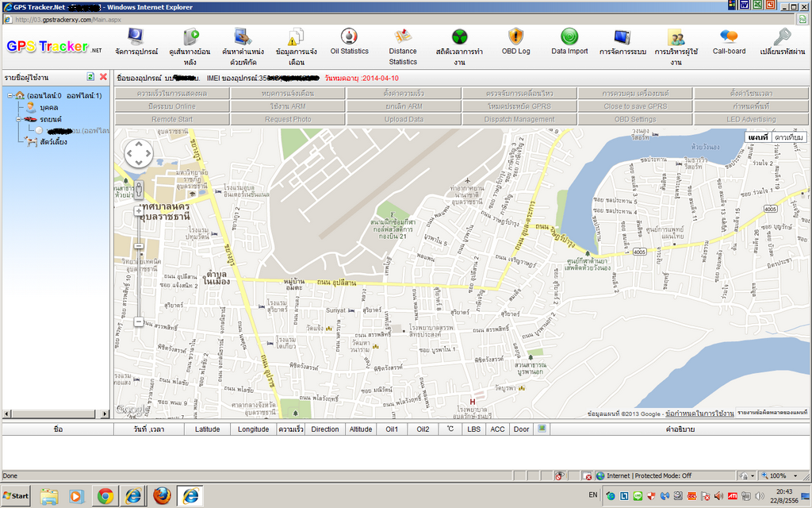Viewport: 812px width, 508px height.
Task: Click the Latitude column header
Action: coord(207,429)
